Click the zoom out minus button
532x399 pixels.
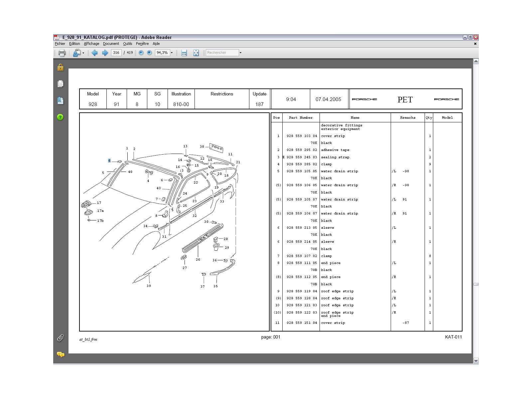(141, 53)
